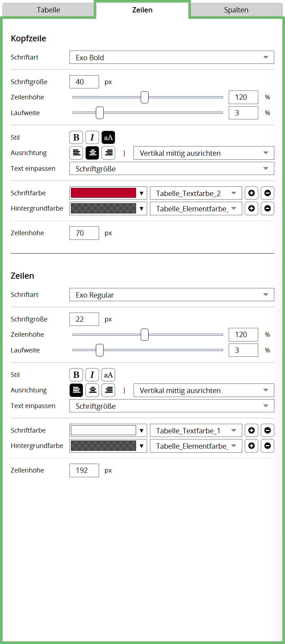Viewport: 285px width, 644px height.
Task: Open Text einpassen dropdown in Kopfzeile
Action: coord(172,169)
